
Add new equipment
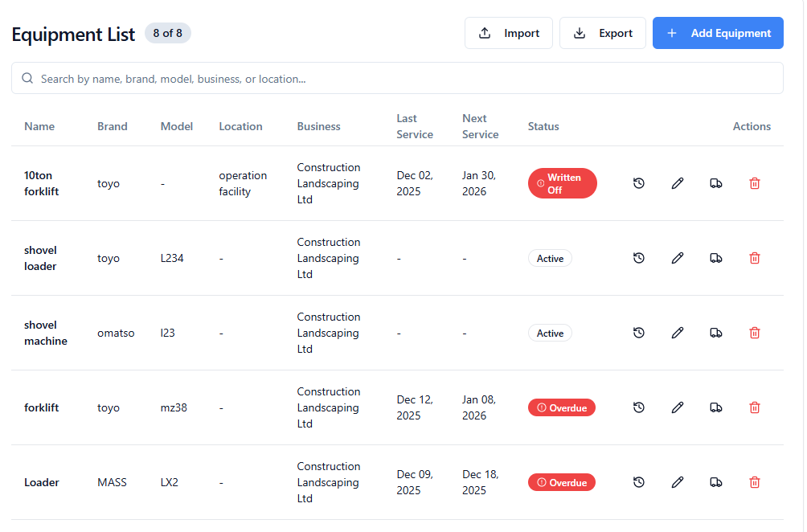click(x=718, y=33)
